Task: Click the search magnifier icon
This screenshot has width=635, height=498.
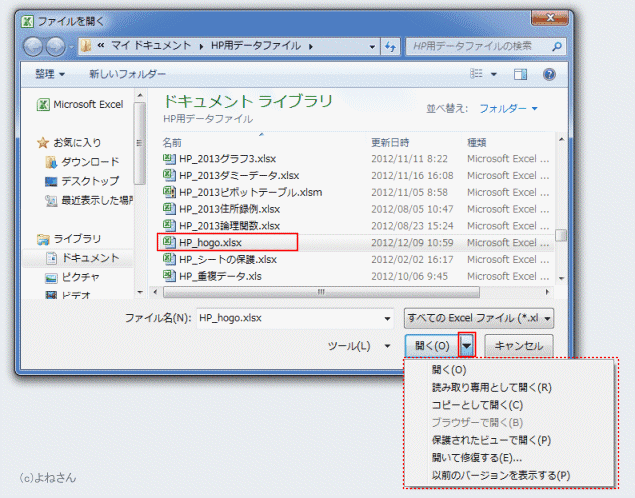Action: point(557,47)
